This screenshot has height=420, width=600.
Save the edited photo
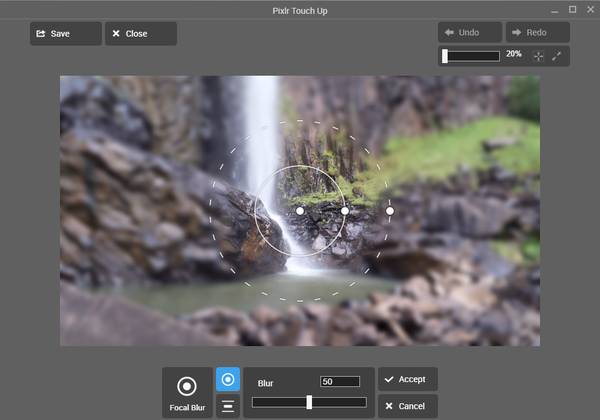[x=66, y=34]
